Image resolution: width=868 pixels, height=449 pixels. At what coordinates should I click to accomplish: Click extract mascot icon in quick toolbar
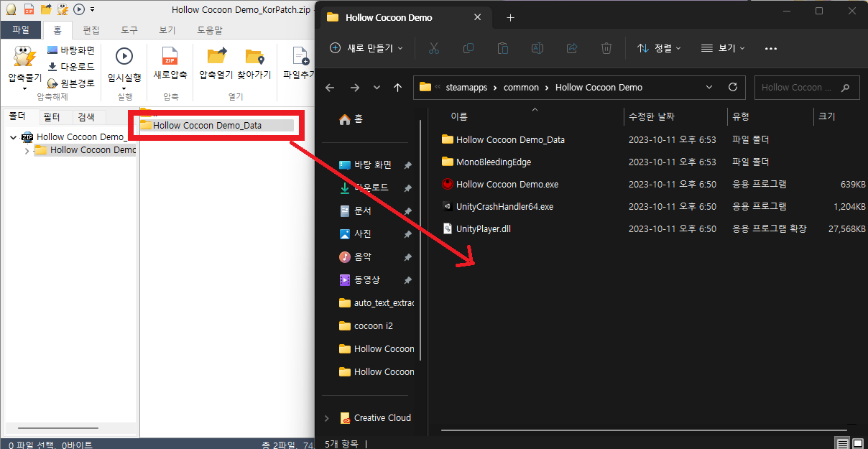coord(63,9)
